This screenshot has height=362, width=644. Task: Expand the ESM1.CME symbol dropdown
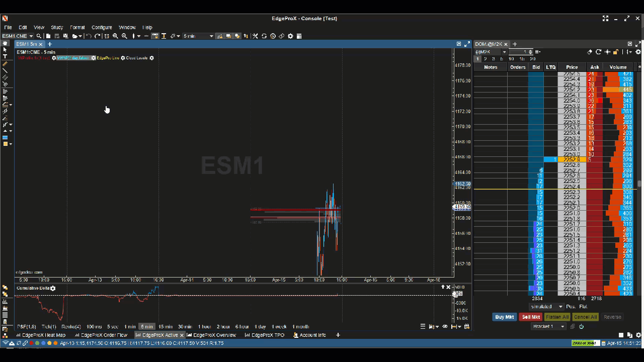point(31,36)
